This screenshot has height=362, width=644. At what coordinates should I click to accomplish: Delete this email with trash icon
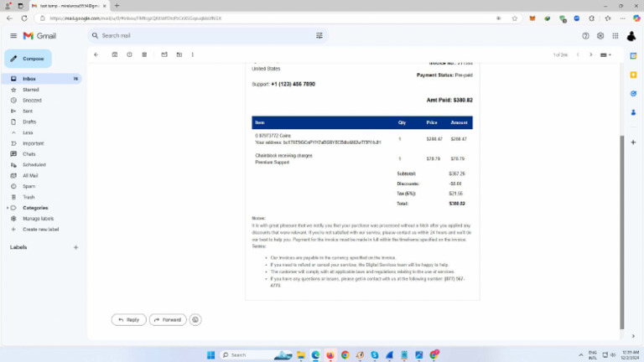pyautogui.click(x=144, y=54)
